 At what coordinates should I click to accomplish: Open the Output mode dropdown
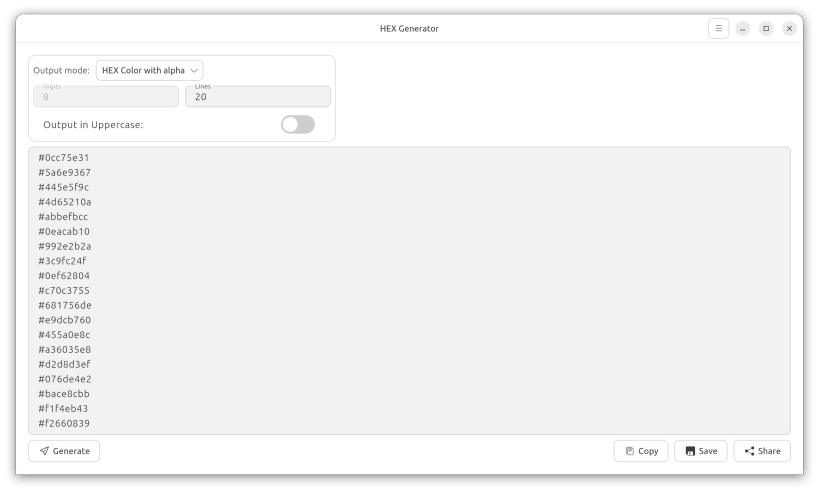click(149, 71)
